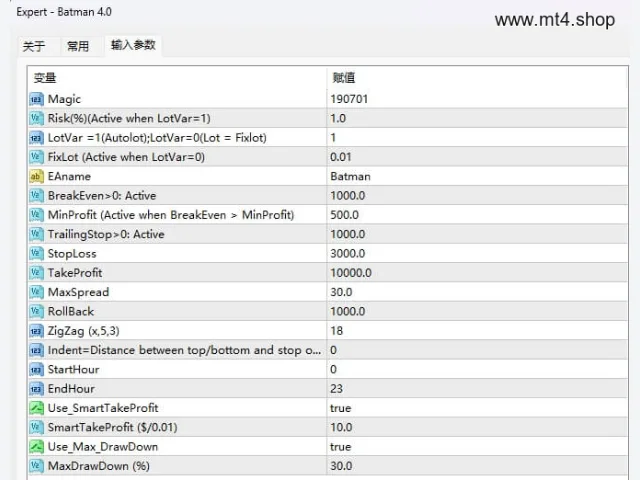Click the string 'ab' icon beside EAname
The width and height of the screenshot is (640, 480).
tap(36, 176)
